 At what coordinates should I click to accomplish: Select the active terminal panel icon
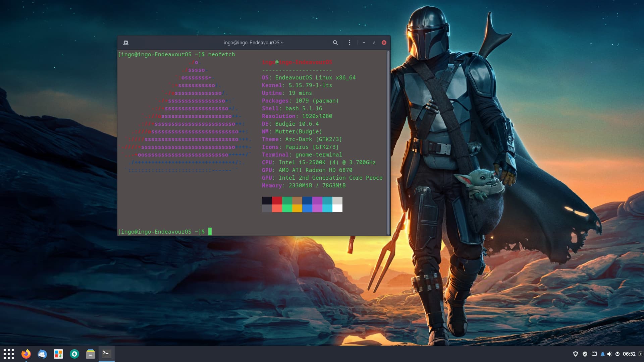(x=107, y=354)
